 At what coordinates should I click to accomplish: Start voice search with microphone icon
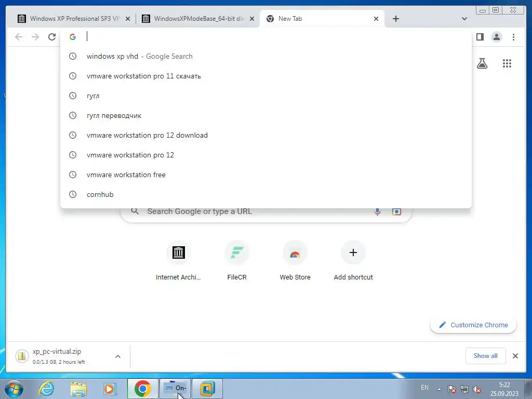[x=377, y=212]
